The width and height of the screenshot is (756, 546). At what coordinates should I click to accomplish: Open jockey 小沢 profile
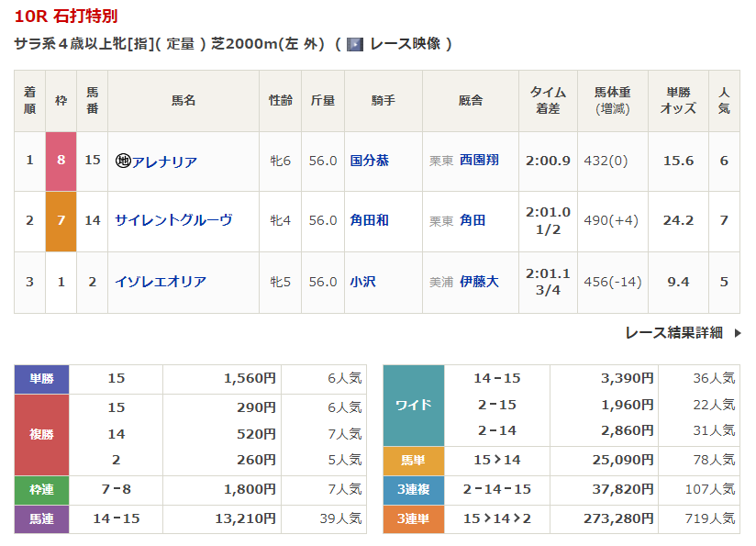click(362, 282)
